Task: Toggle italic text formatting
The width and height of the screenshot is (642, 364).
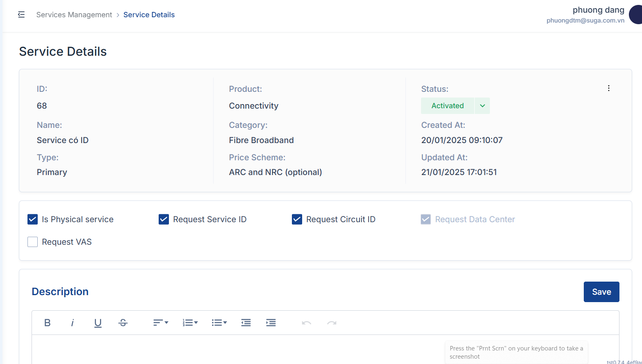Action: (73, 323)
